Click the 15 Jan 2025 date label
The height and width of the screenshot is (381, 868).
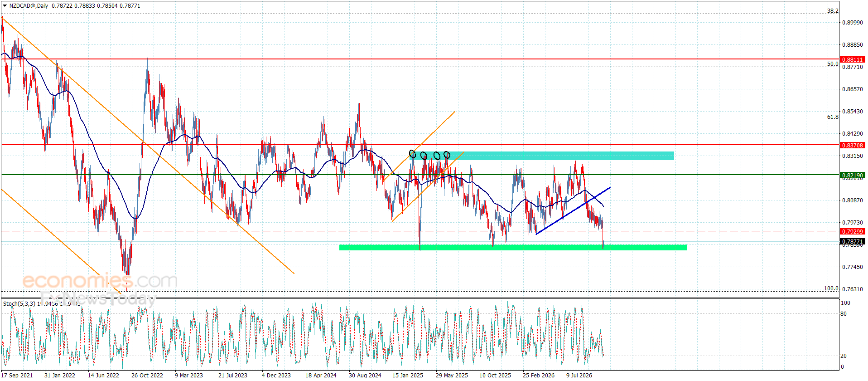pyautogui.click(x=408, y=376)
